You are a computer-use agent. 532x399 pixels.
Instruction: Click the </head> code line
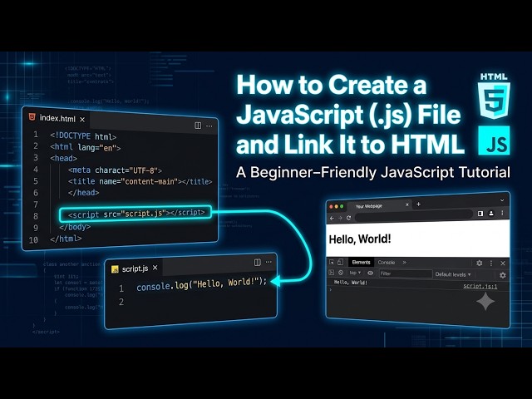pos(83,193)
